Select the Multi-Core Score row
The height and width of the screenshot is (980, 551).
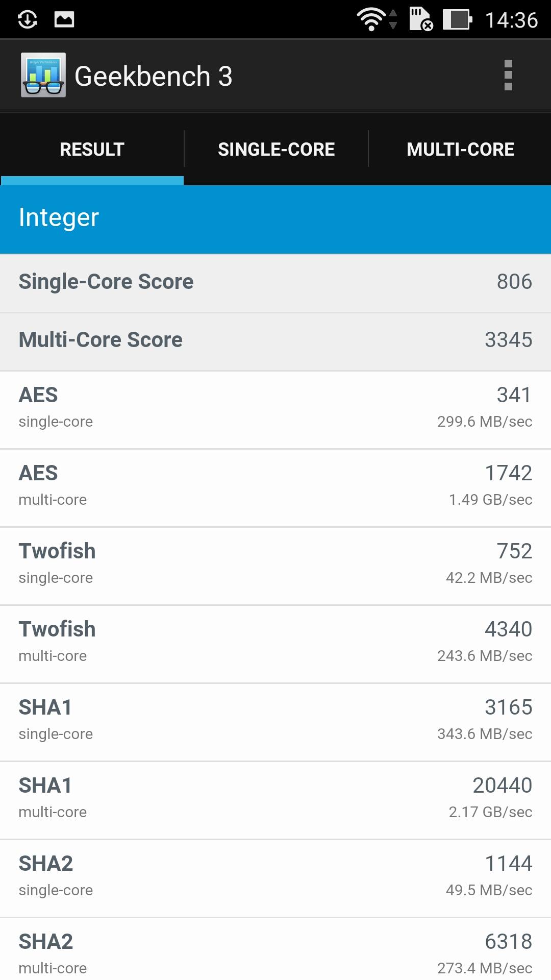click(x=275, y=340)
